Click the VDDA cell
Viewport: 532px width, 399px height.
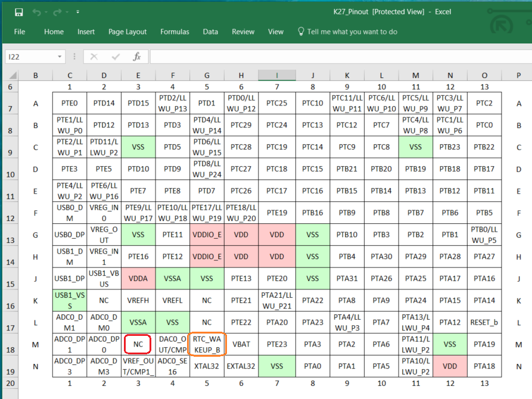point(138,279)
